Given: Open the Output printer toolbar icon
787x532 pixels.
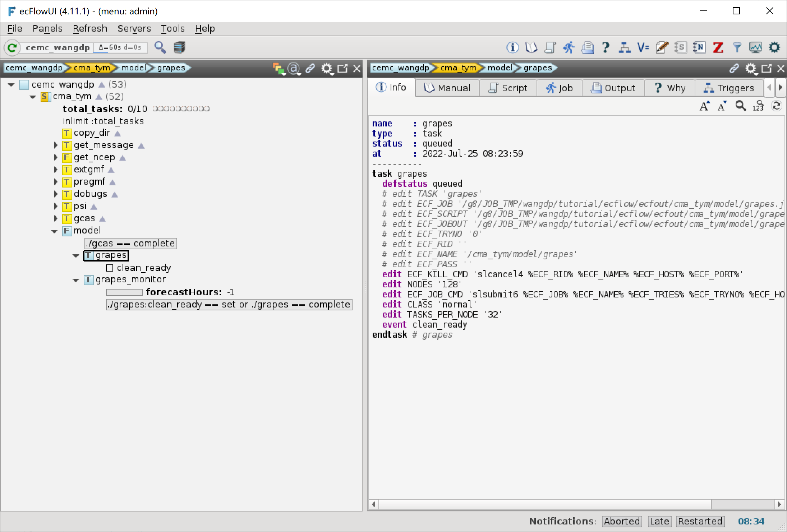Looking at the screenshot, I should click(588, 47).
